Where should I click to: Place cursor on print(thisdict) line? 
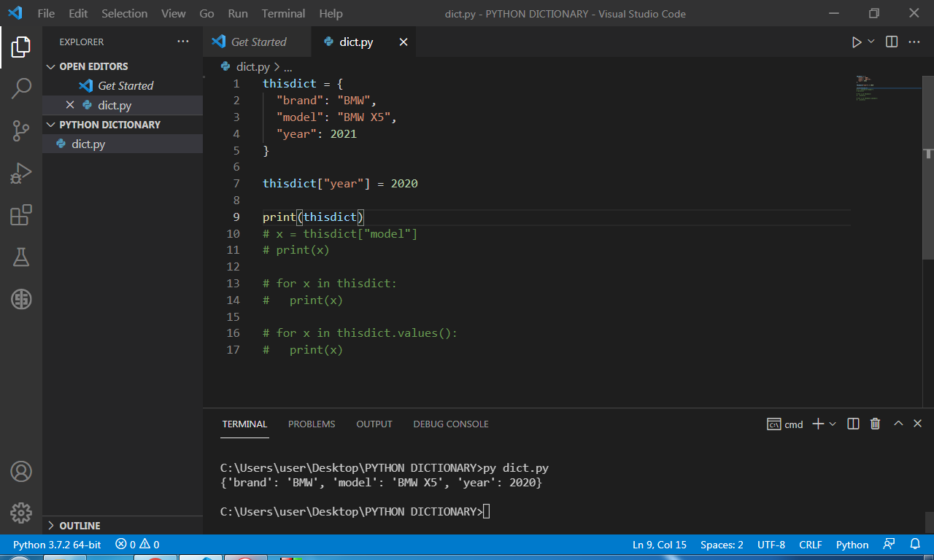pos(313,217)
